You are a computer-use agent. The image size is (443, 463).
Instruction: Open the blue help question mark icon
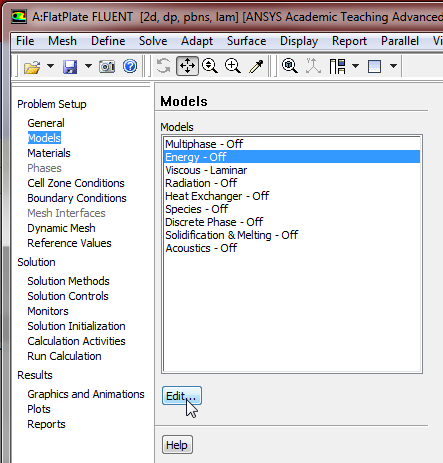click(130, 66)
